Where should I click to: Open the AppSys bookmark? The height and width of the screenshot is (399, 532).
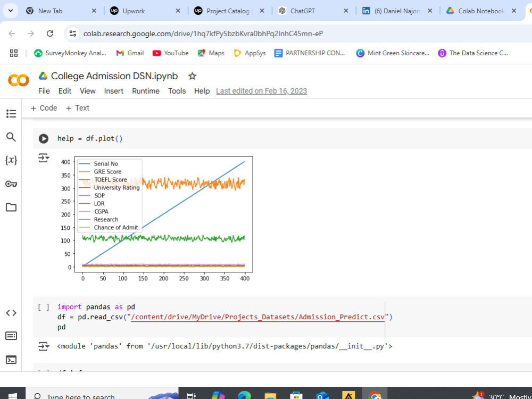[x=250, y=53]
